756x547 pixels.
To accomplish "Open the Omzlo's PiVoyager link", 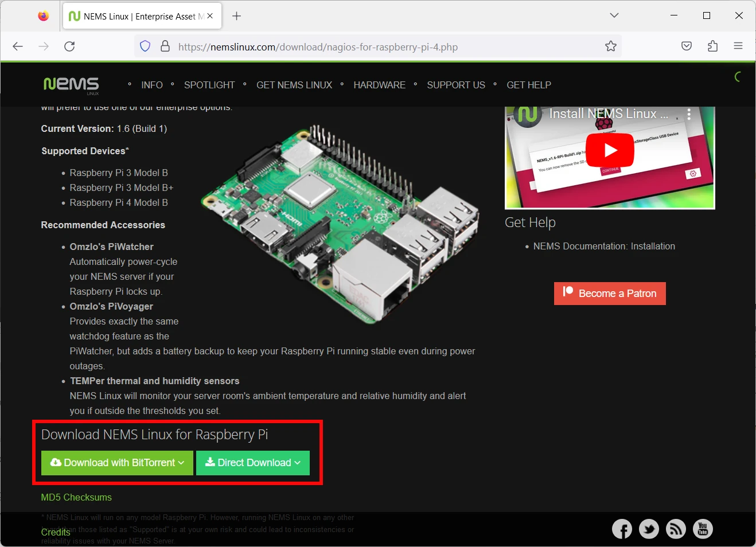I will pos(111,306).
